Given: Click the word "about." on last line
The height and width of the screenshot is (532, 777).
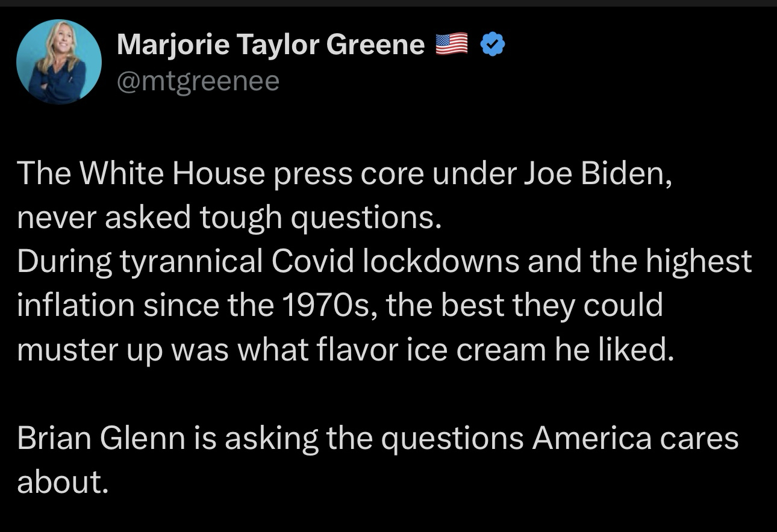Looking at the screenshot, I should [x=63, y=481].
